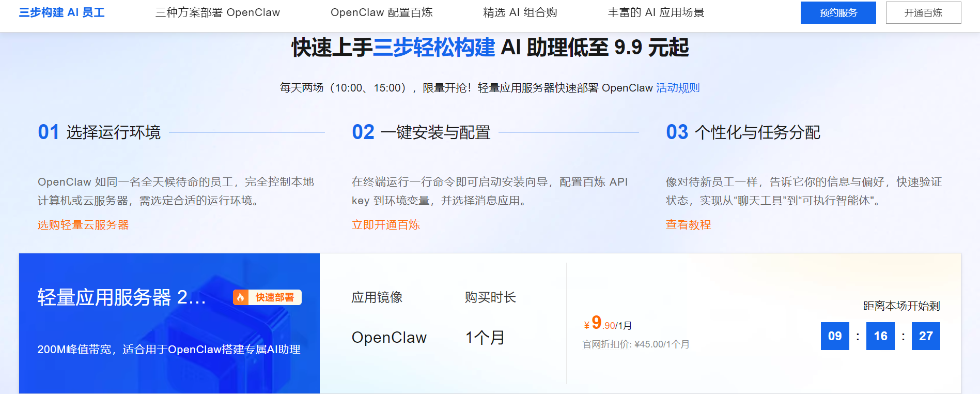
Task: Open the 活动规则 link
Action: 678,88
